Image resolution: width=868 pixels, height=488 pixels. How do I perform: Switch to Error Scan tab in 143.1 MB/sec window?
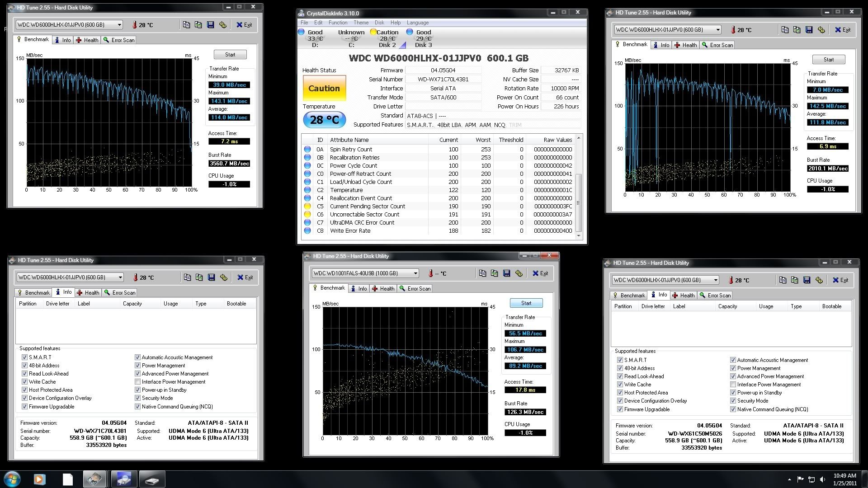coord(119,40)
